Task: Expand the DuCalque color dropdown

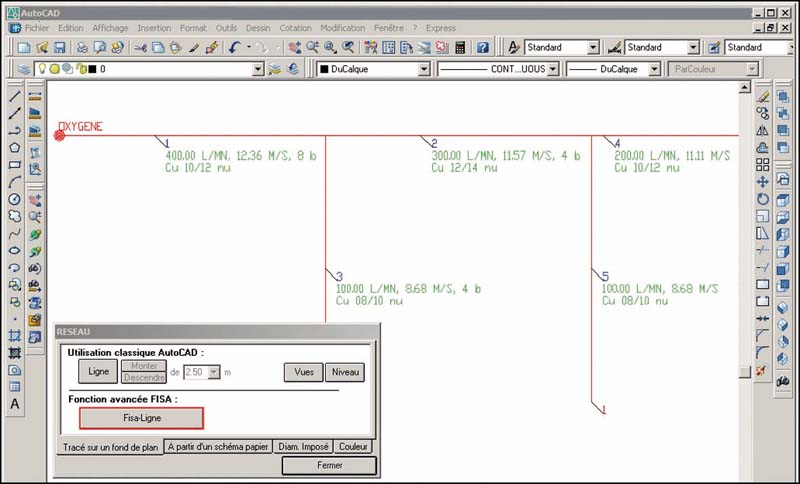Action: (424, 70)
